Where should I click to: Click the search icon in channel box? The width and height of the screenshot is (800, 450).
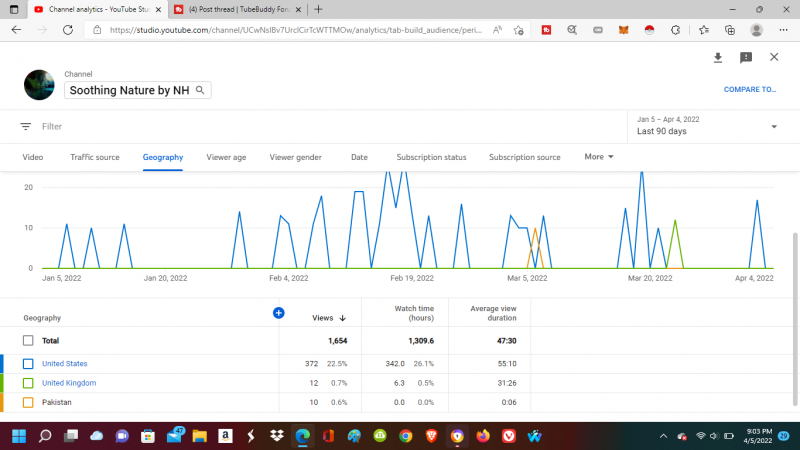[x=200, y=90]
